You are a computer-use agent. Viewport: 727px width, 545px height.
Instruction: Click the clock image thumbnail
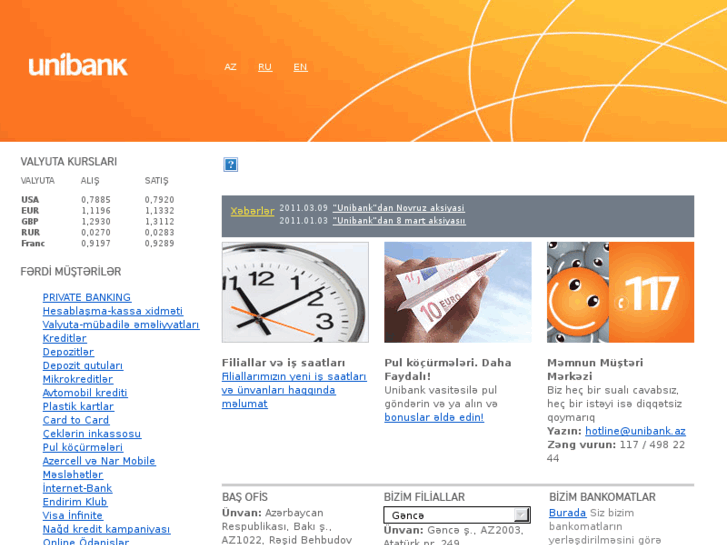(295, 292)
